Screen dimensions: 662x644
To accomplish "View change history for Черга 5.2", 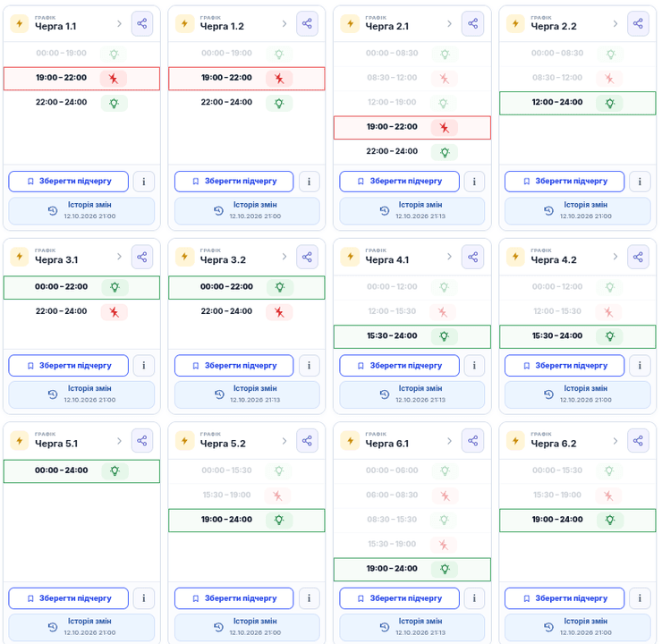I will click(247, 628).
